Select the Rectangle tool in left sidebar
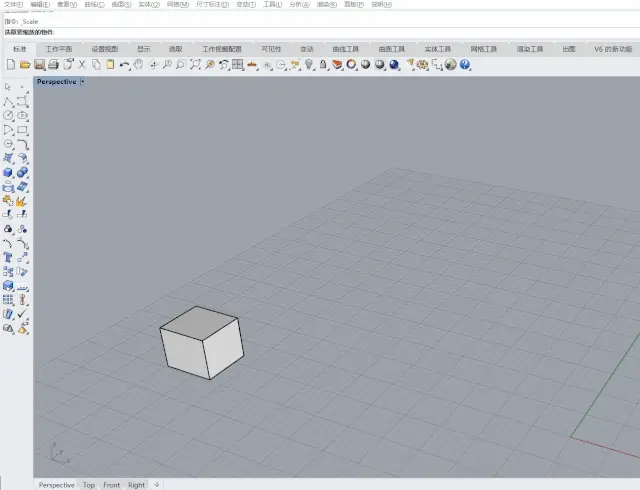This screenshot has width=640, height=490. click(22, 130)
